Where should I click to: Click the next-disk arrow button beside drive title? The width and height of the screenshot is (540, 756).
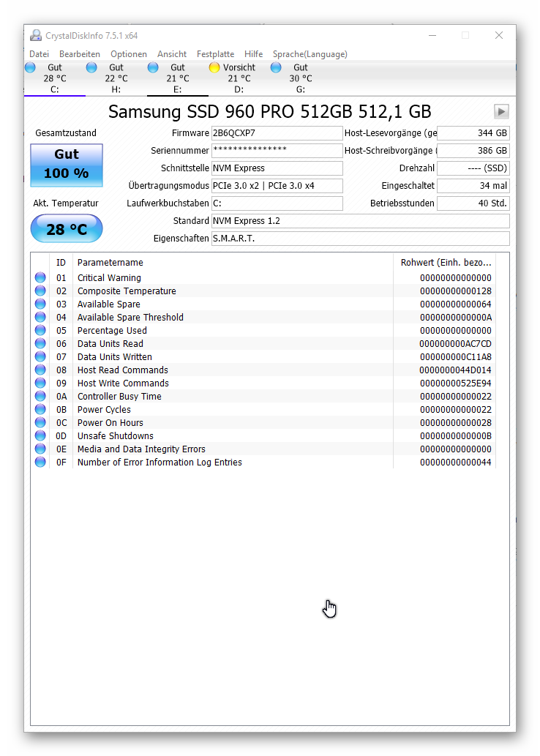click(501, 112)
